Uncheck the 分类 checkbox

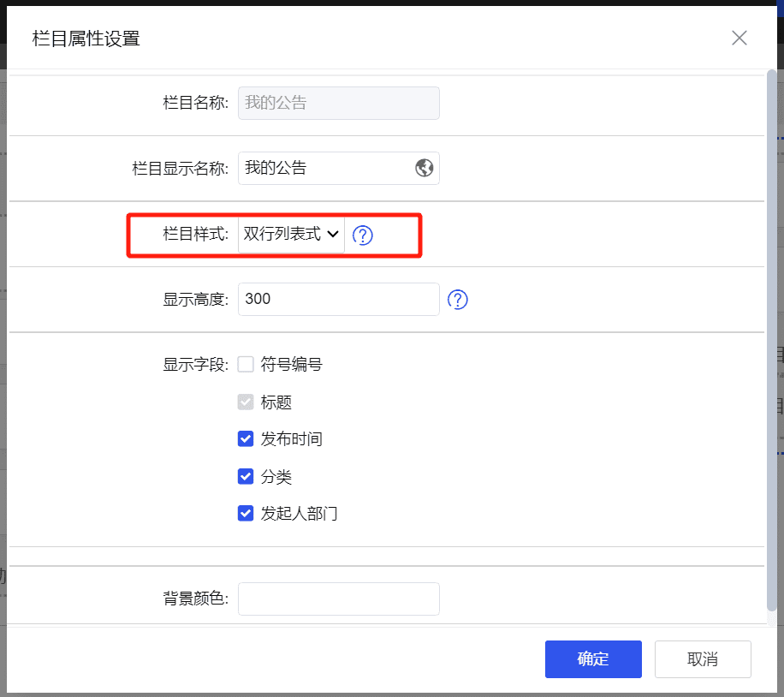pos(246,476)
